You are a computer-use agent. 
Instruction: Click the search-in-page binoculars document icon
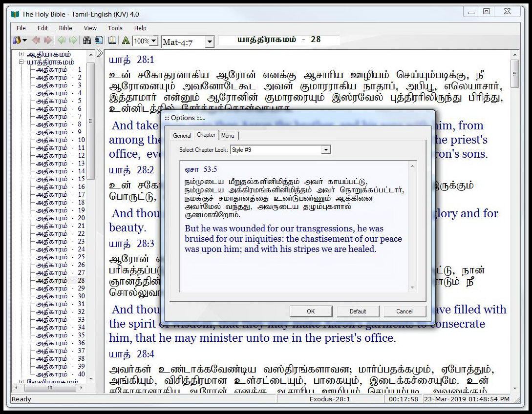click(99, 41)
